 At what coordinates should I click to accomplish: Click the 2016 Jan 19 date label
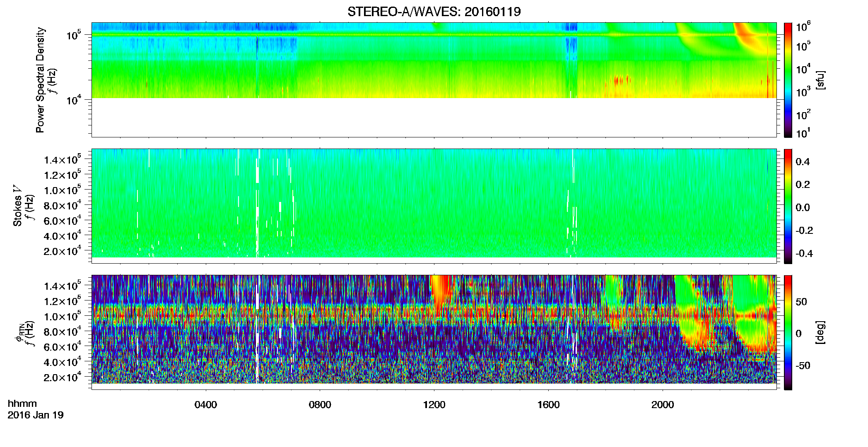pyautogui.click(x=36, y=415)
